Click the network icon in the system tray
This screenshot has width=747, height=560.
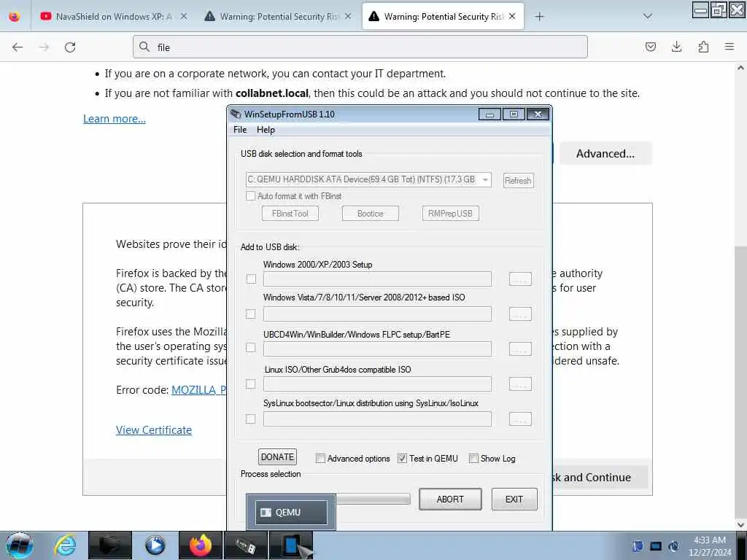click(x=673, y=546)
